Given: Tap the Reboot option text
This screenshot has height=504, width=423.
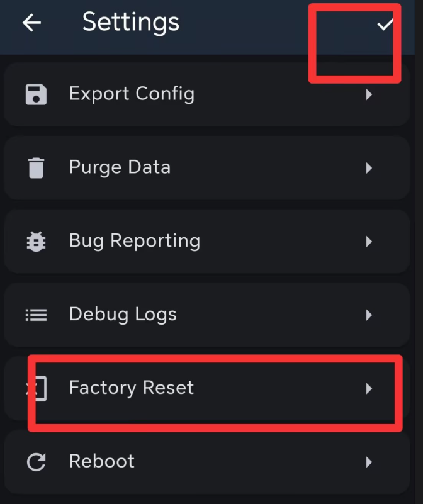Looking at the screenshot, I should coord(102,461).
